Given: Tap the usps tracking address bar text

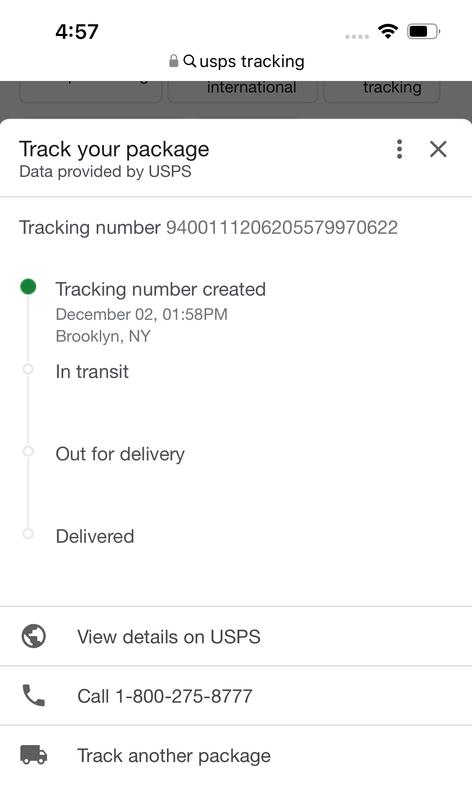Looking at the screenshot, I should [x=252, y=61].
